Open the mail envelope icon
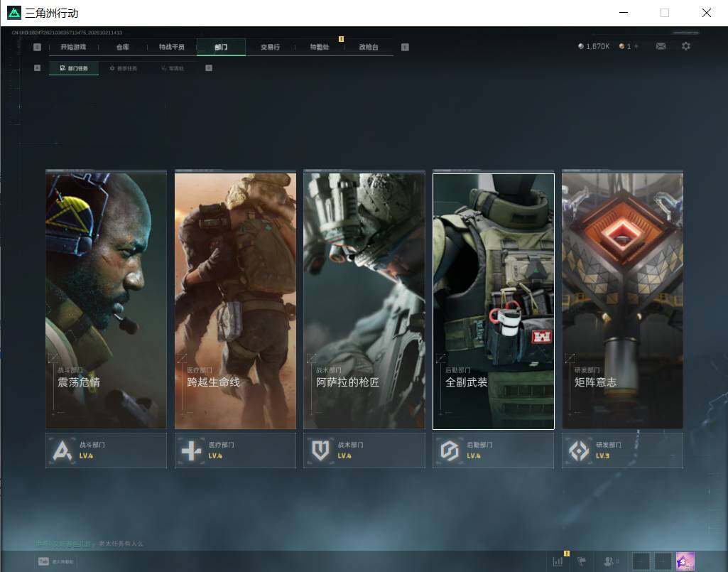 pos(661,46)
